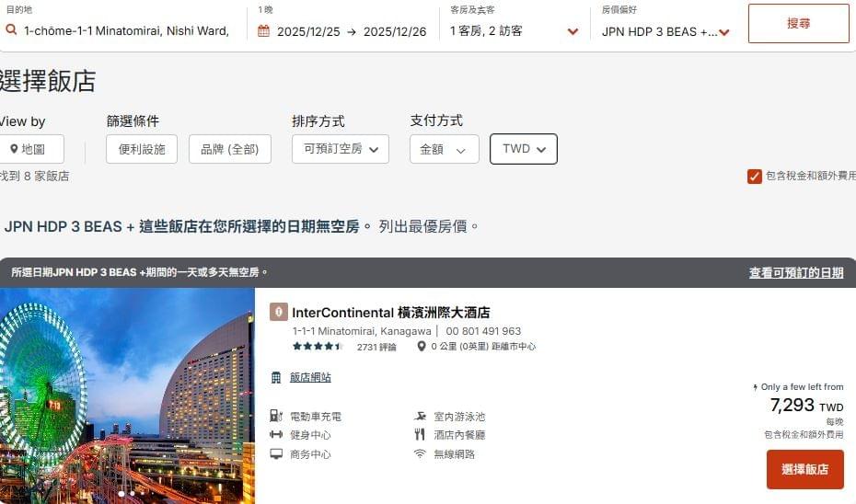Click the in-hotel restaurant fork-knife icon
This screenshot has width=856, height=504.
coord(420,435)
